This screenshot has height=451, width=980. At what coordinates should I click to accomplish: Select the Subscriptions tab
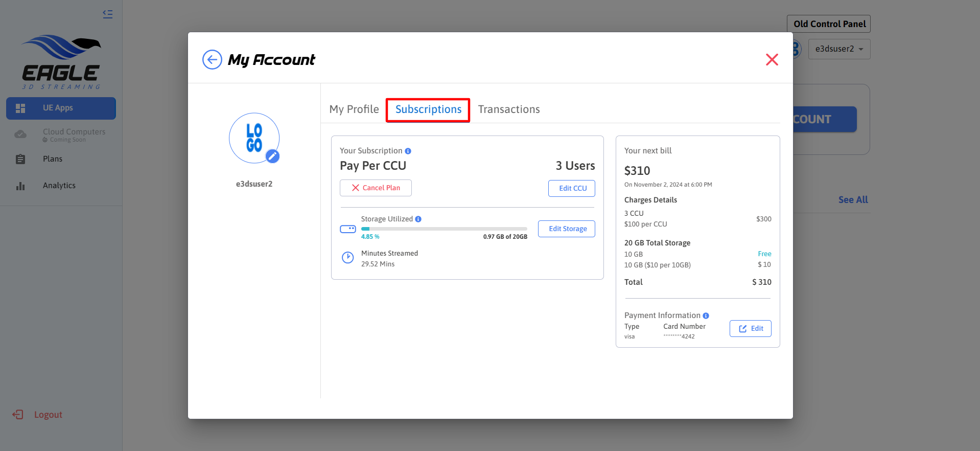428,109
